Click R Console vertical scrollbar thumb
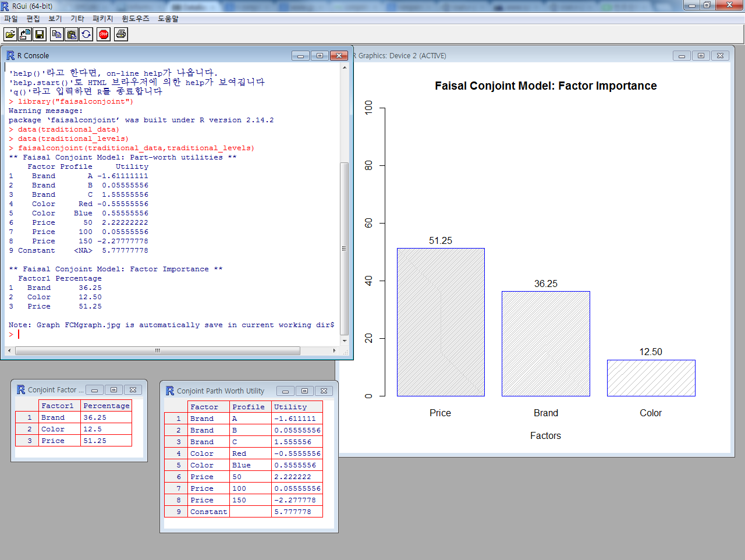 (x=345, y=249)
